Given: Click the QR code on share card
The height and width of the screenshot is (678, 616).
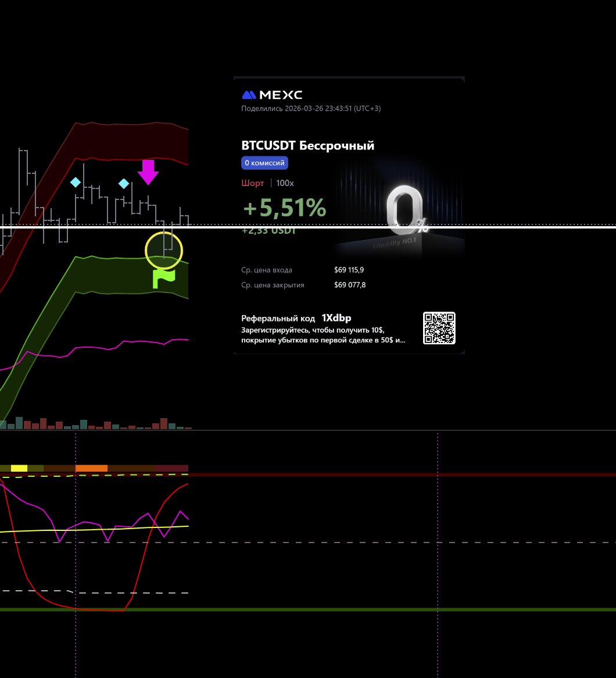Looking at the screenshot, I should (x=439, y=328).
